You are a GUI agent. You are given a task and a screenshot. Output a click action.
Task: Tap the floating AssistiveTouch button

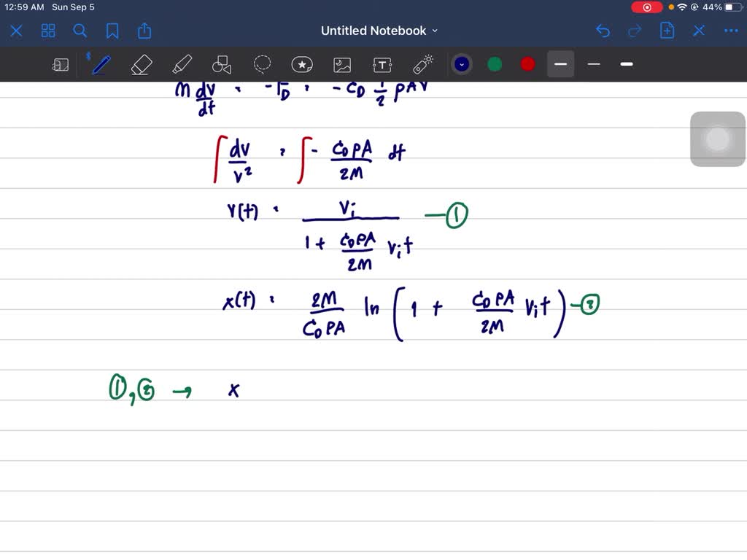718,139
